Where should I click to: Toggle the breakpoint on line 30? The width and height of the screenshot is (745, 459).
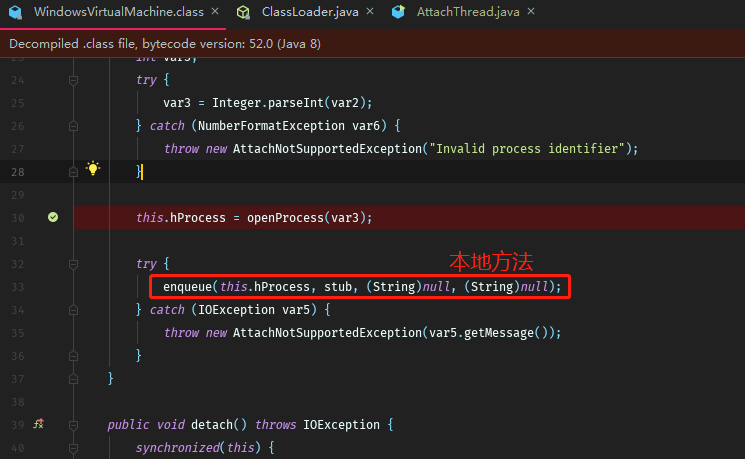click(x=53, y=218)
